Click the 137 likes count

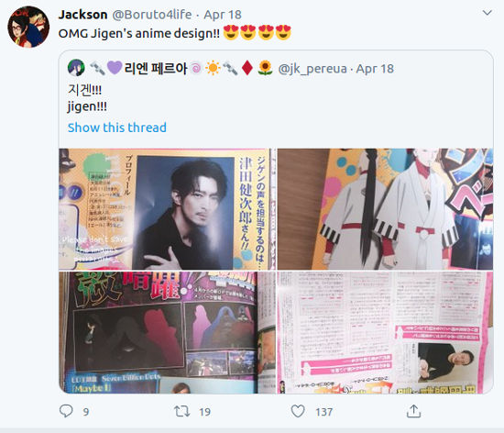coord(323,412)
